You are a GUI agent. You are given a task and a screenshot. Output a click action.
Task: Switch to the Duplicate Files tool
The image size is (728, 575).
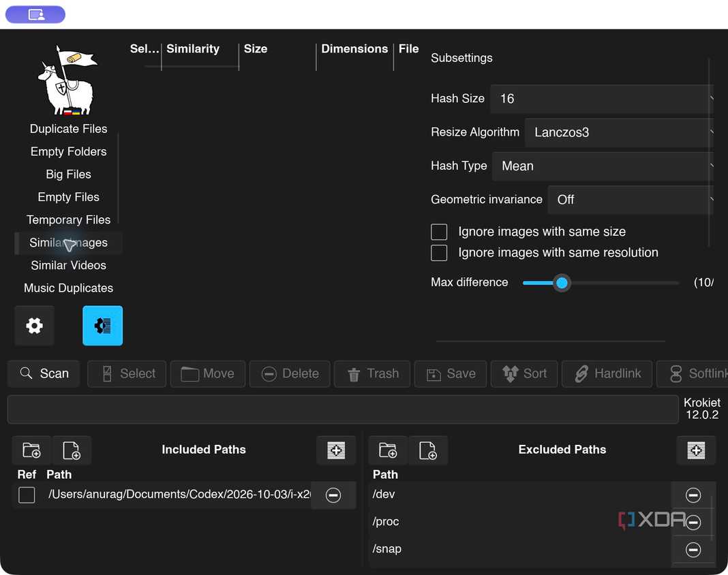tap(68, 129)
